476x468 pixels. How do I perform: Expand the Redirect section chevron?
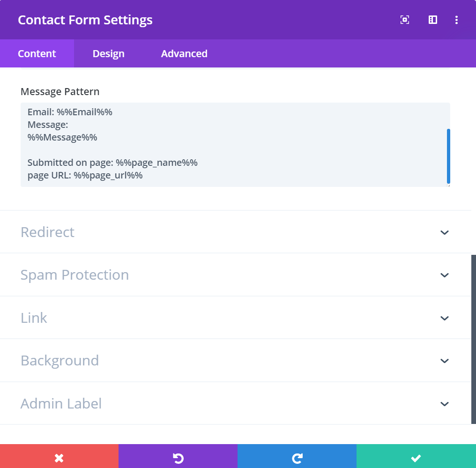445,232
